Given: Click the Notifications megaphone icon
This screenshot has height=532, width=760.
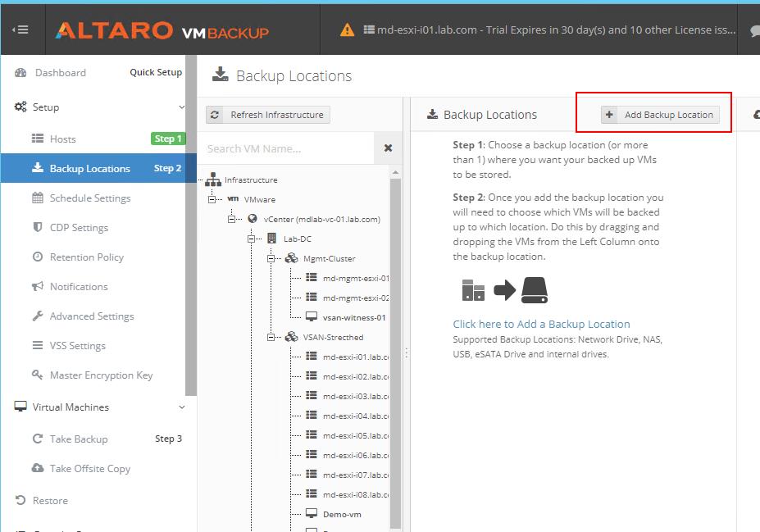Looking at the screenshot, I should click(38, 286).
